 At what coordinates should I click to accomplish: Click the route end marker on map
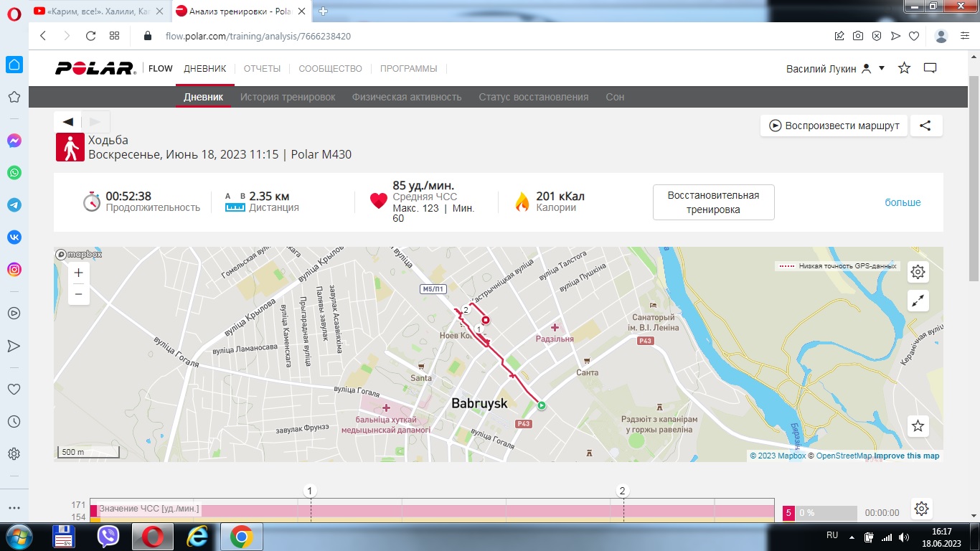click(x=486, y=320)
